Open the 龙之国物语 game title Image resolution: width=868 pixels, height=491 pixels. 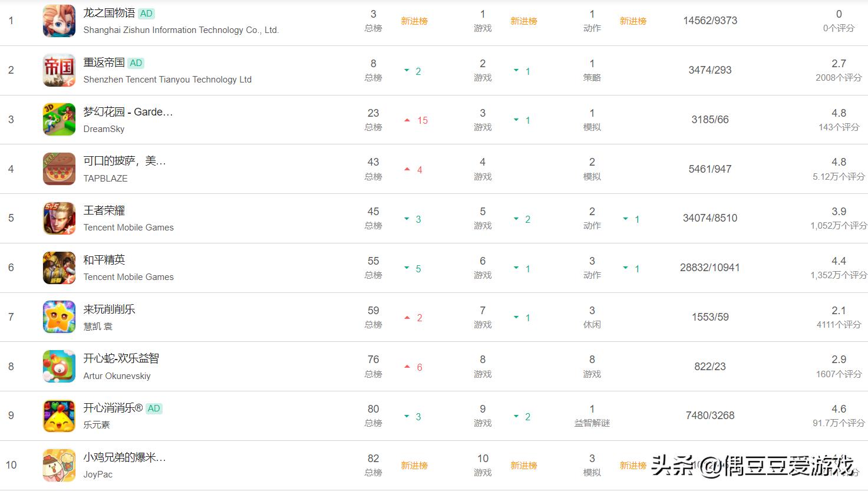coord(109,13)
